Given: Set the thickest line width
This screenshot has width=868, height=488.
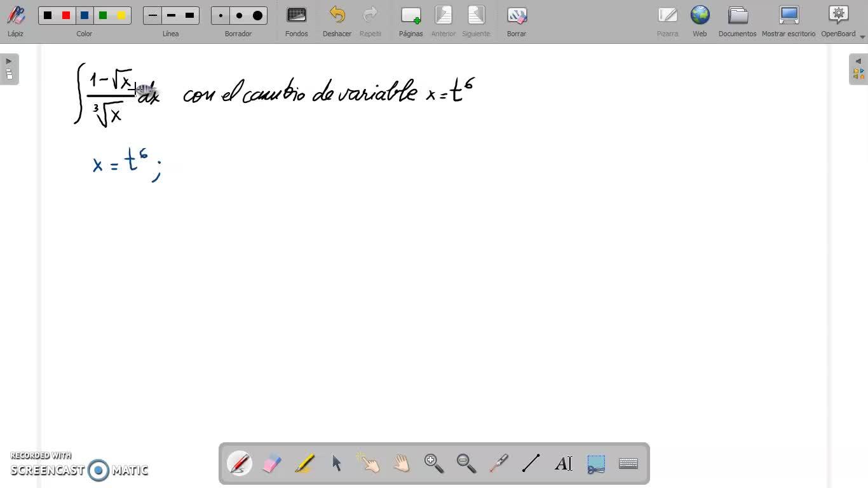Looking at the screenshot, I should pyautogui.click(x=189, y=15).
